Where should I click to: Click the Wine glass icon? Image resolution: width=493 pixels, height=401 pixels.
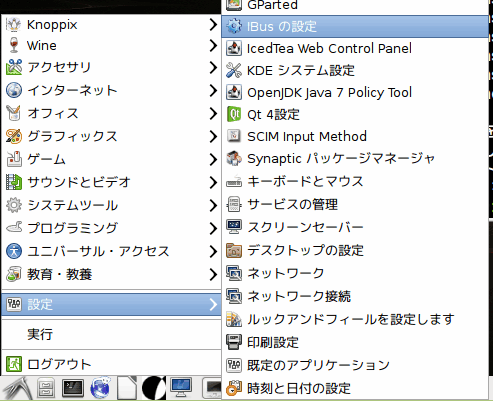pos(14,45)
